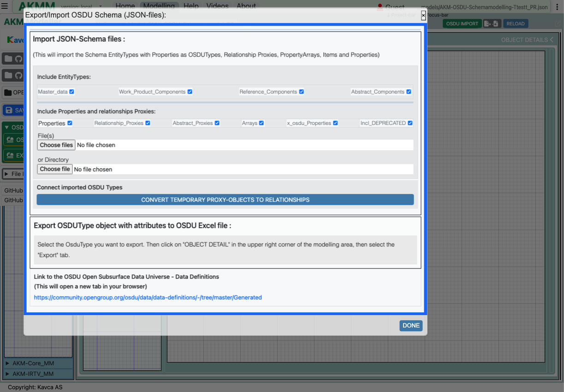Click the export/import files icon beside OSDU IMPORT
The image size is (564, 392).
coord(492,23)
